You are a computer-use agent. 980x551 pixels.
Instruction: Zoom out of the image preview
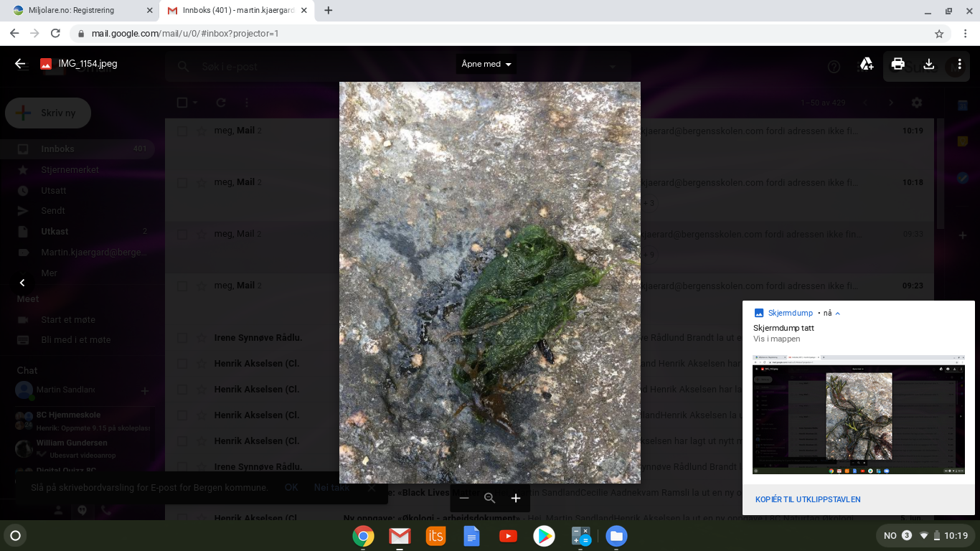[464, 498]
